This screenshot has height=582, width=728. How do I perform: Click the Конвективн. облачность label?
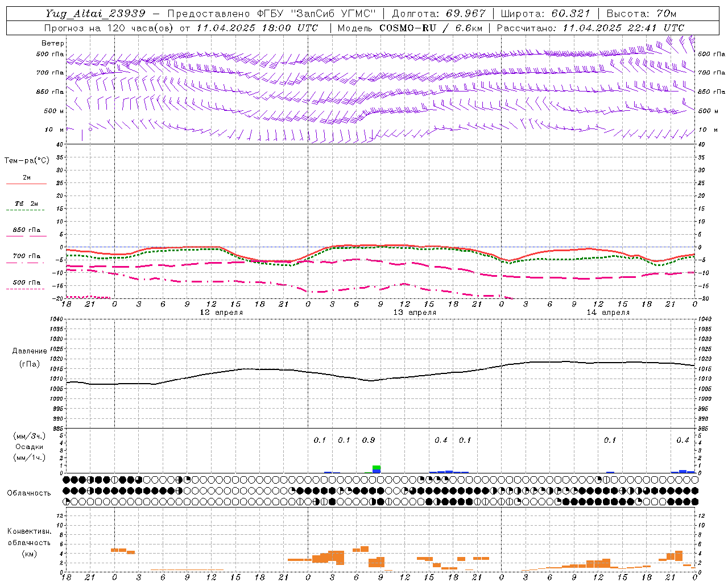pyautogui.click(x=29, y=537)
